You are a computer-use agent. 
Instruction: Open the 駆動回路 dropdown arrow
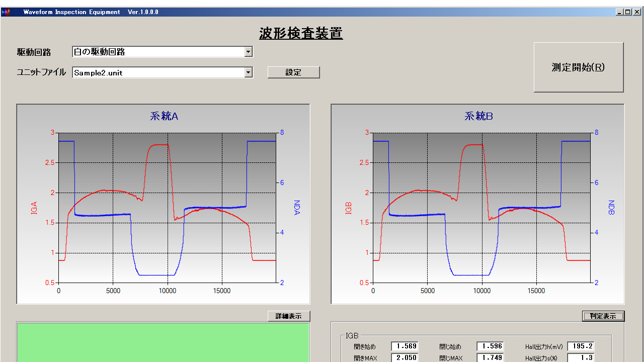point(248,52)
